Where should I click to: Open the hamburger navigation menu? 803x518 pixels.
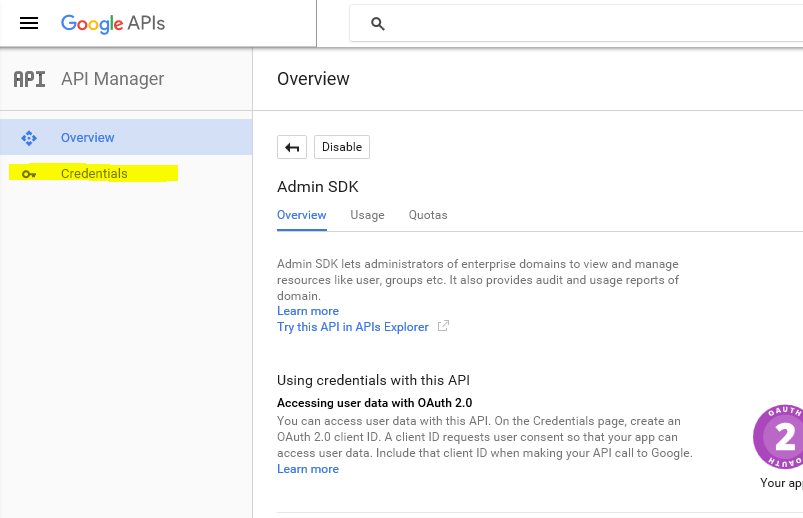29,23
